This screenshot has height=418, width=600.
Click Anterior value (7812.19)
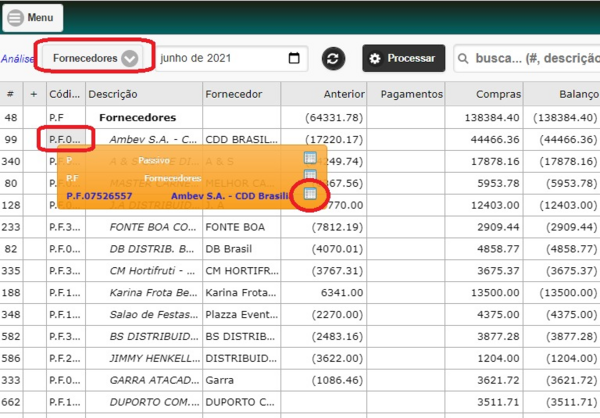pyautogui.click(x=337, y=227)
